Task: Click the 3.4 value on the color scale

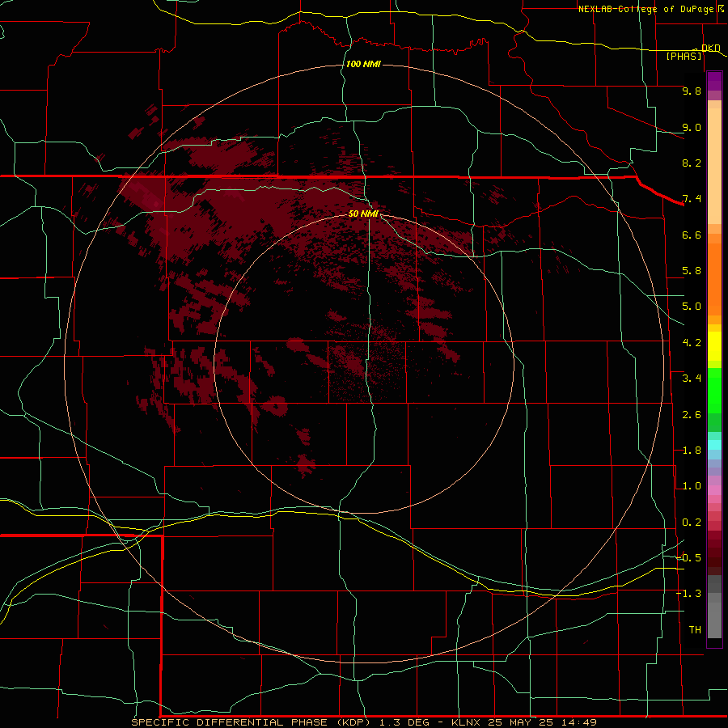Action: pos(692,379)
